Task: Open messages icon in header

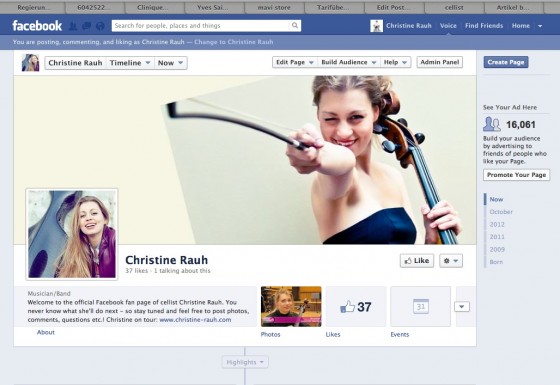Action: pos(86,26)
